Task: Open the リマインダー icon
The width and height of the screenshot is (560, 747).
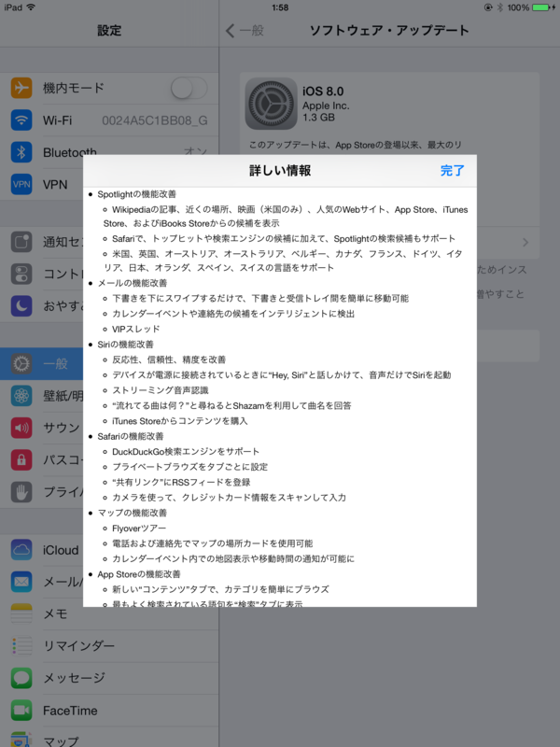Action: [21, 645]
